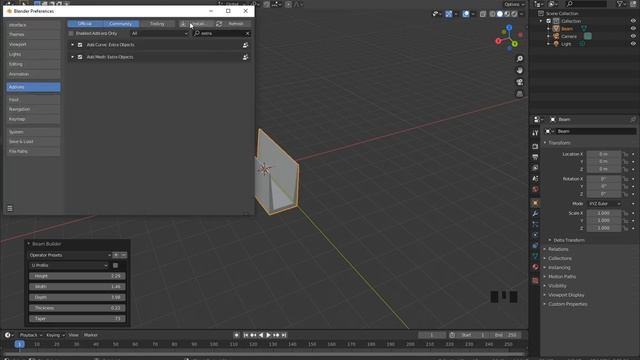Select Interface section in Preferences
Viewport: 640px width, 360px height.
[x=33, y=25]
